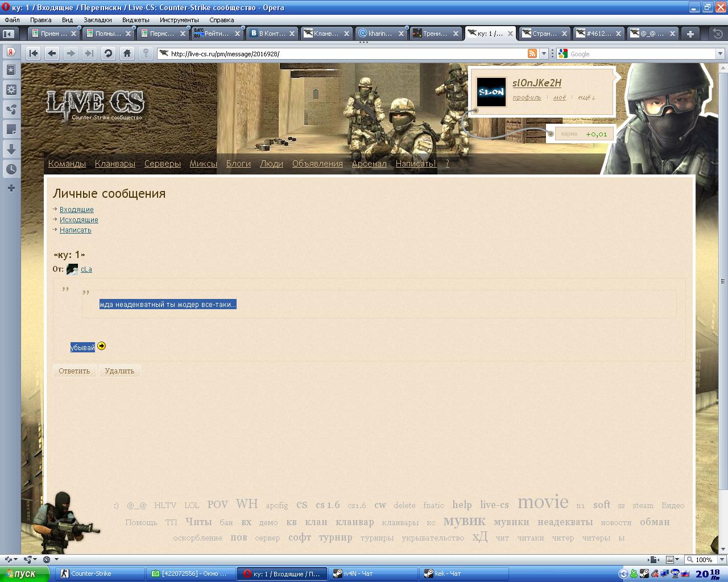728x582 pixels.
Task: Click the Rewind navigation button
Action: pyautogui.click(x=34, y=53)
